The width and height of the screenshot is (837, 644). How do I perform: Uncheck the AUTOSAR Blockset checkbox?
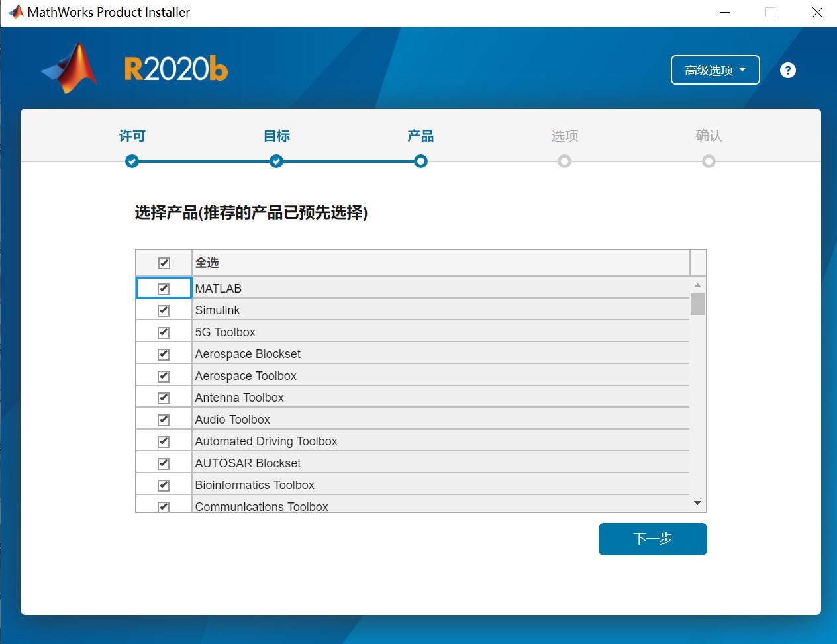click(164, 463)
